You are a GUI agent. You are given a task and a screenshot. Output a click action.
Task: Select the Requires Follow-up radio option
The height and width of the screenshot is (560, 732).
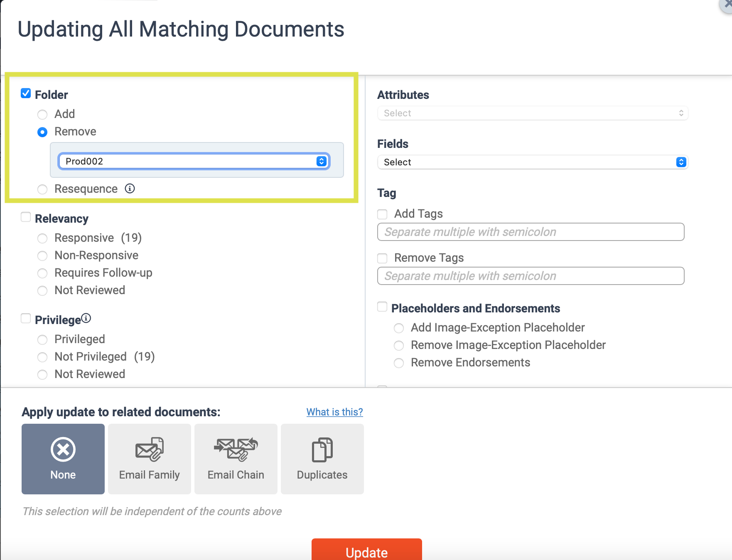point(42,273)
